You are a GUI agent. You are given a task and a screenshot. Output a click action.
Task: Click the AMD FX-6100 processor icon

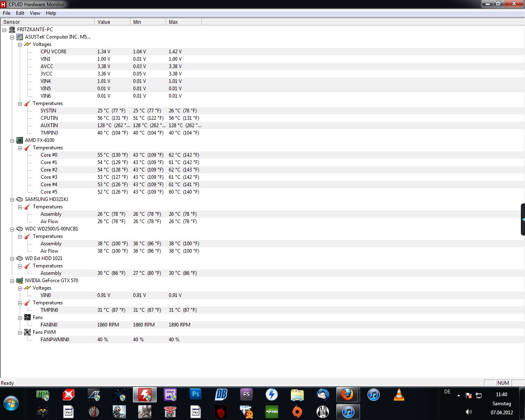coord(20,140)
